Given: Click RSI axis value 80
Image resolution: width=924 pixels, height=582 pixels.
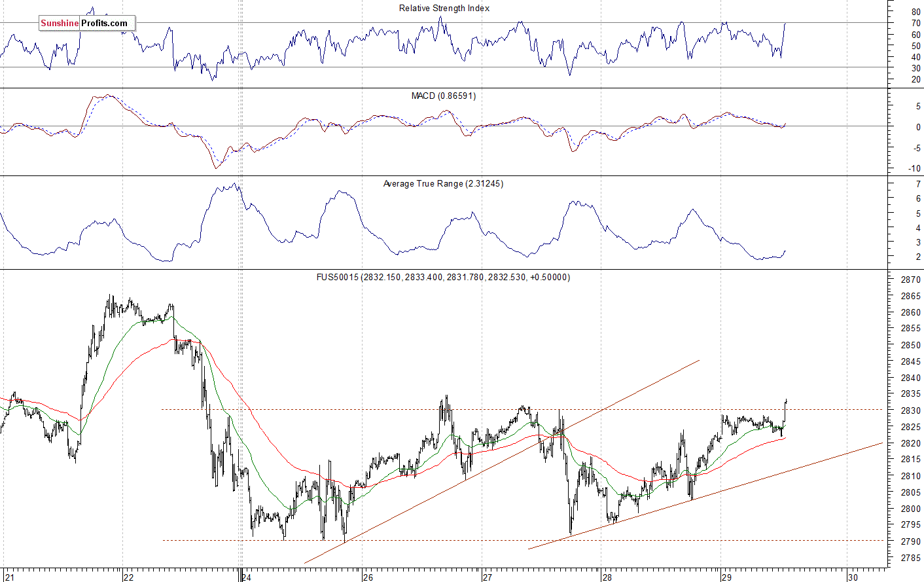Looking at the screenshot, I should (x=915, y=12).
